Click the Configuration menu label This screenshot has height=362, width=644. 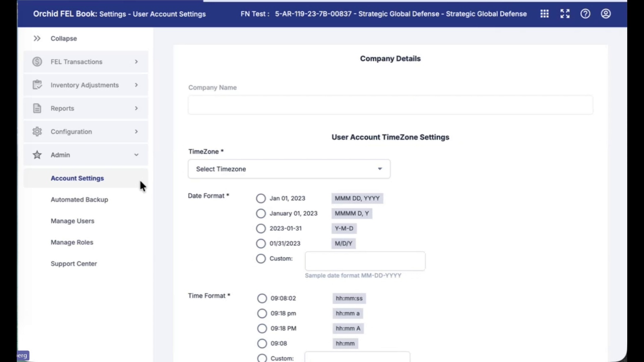point(71,132)
